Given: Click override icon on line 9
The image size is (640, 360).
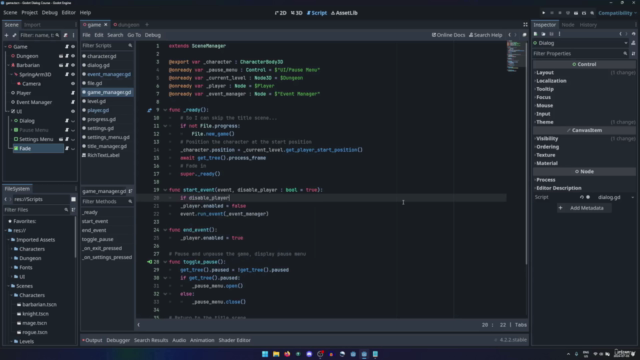Looking at the screenshot, I should tap(149, 110).
